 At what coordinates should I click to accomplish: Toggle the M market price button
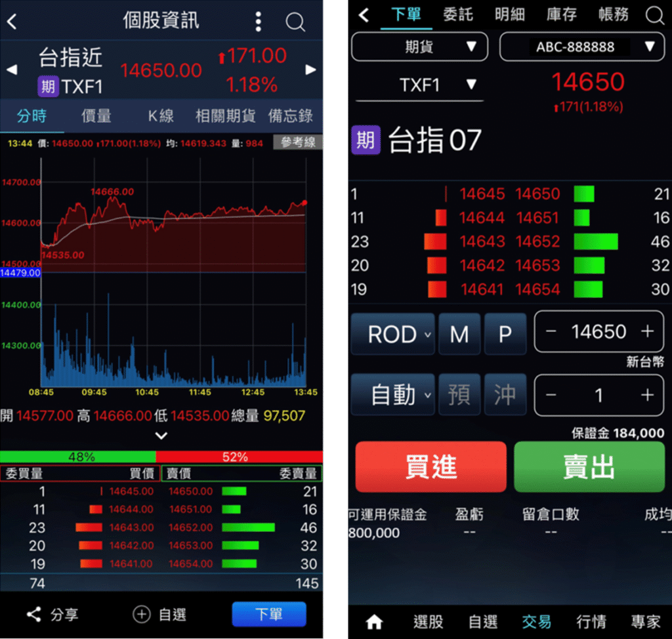459,334
